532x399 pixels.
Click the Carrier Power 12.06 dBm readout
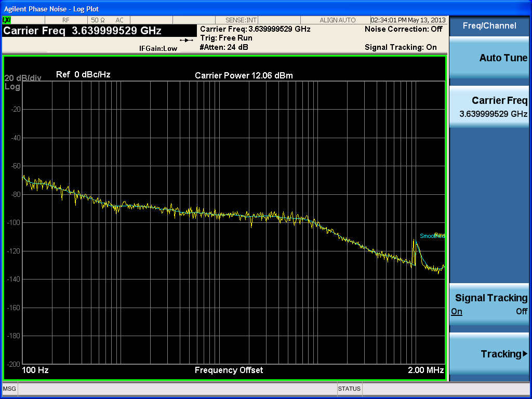click(244, 75)
